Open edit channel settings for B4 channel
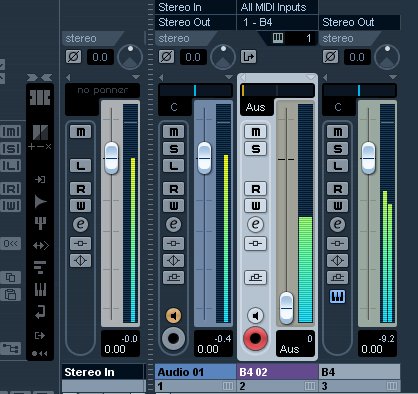 337,224
